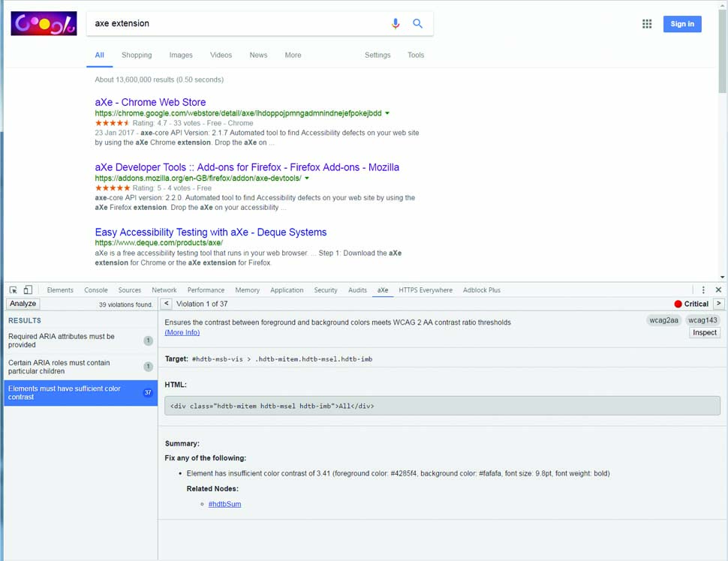Go to previous violation arrow
The image size is (728, 561).
(x=166, y=304)
